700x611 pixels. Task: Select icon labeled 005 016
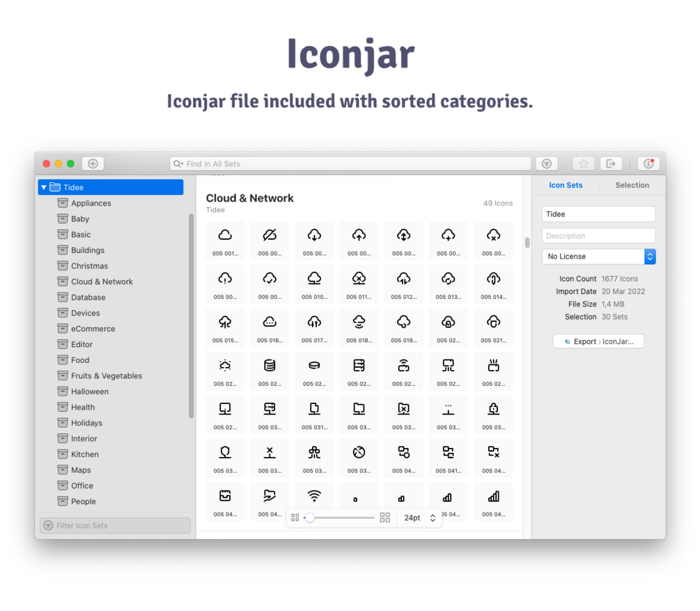[x=270, y=327]
